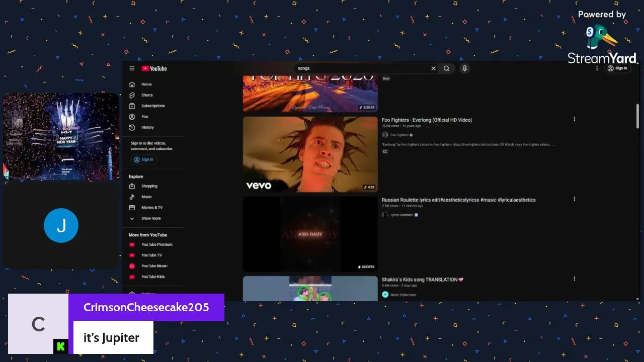Open the Shopping menu label

pyautogui.click(x=149, y=186)
